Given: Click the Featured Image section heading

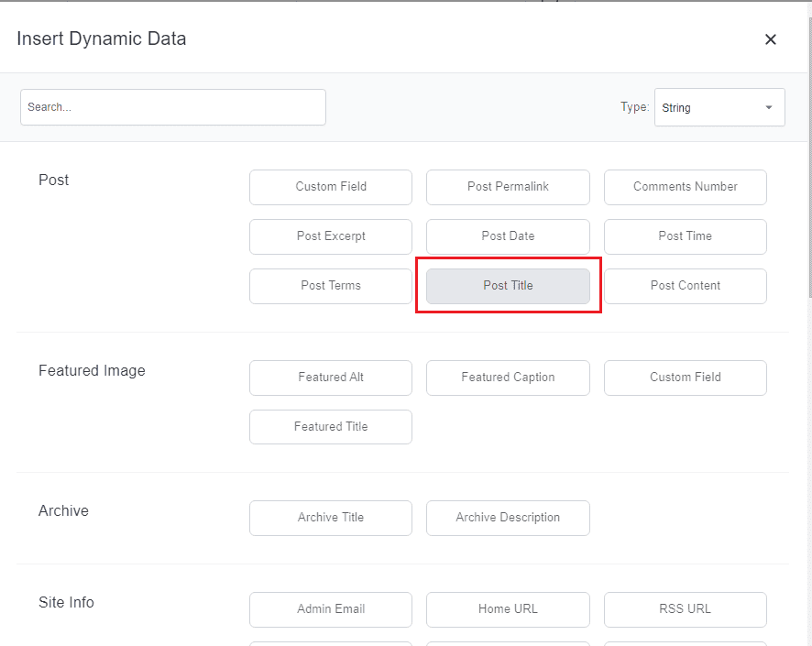Looking at the screenshot, I should (92, 370).
